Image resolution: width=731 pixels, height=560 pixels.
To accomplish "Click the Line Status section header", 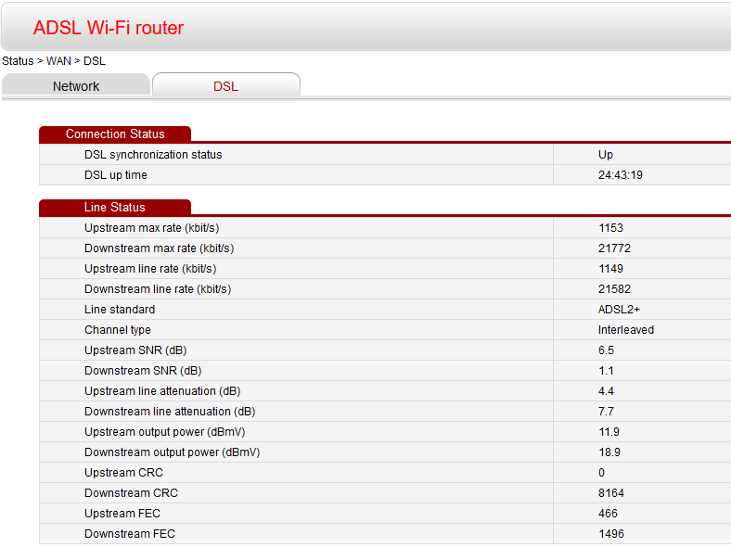I will coord(115,208).
